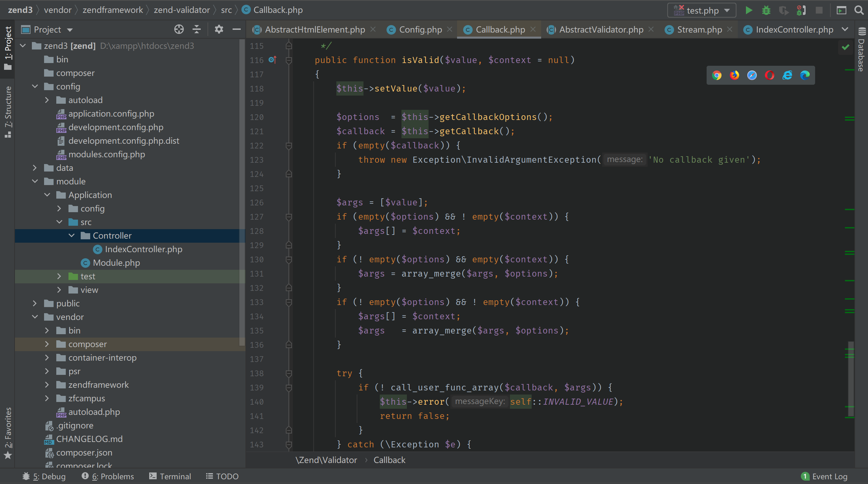The image size is (868, 484).
Task: Open IndexController.php in project tree
Action: [x=143, y=249]
